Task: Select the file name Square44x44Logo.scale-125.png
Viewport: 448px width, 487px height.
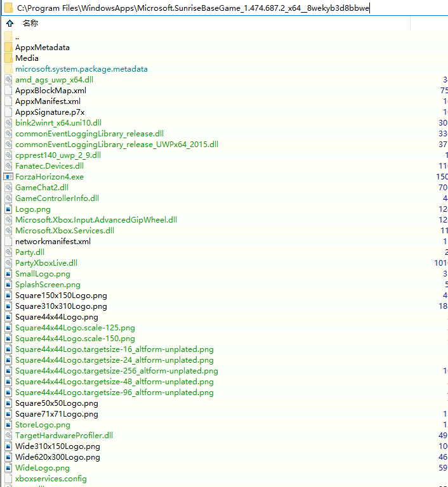Action: pyautogui.click(x=76, y=328)
